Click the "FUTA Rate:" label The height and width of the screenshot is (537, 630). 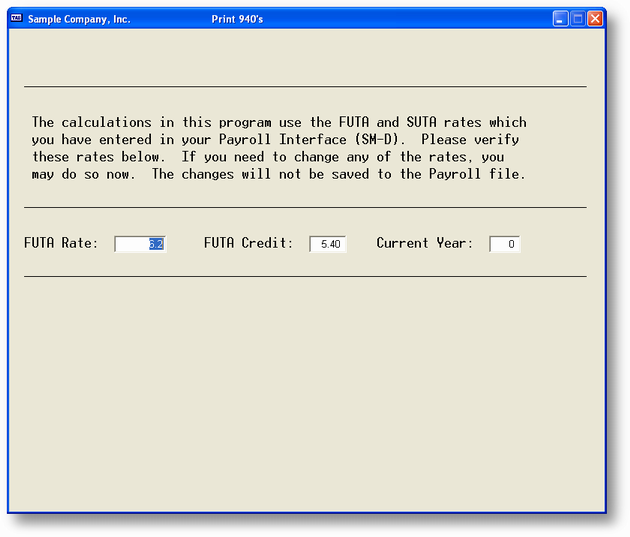[61, 243]
